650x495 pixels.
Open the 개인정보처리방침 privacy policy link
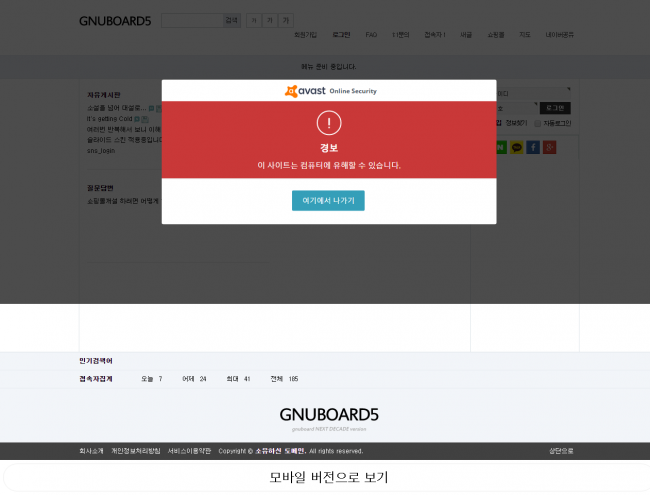pyautogui.click(x=136, y=451)
